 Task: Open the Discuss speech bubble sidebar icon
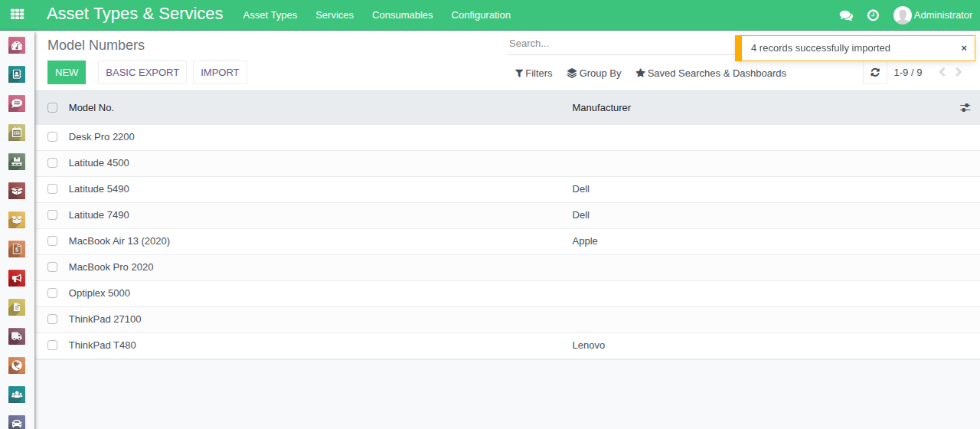tap(17, 103)
